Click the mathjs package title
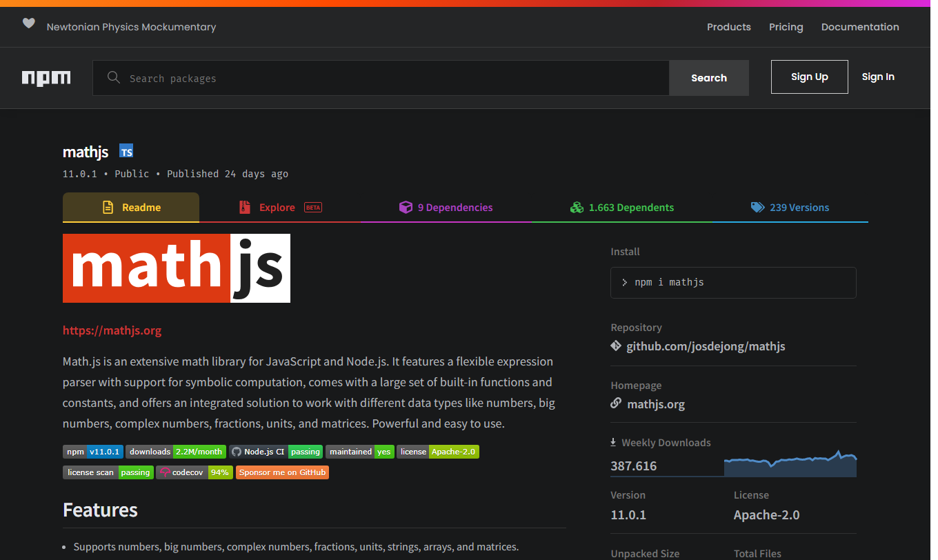This screenshot has height=560, width=938. click(x=86, y=152)
